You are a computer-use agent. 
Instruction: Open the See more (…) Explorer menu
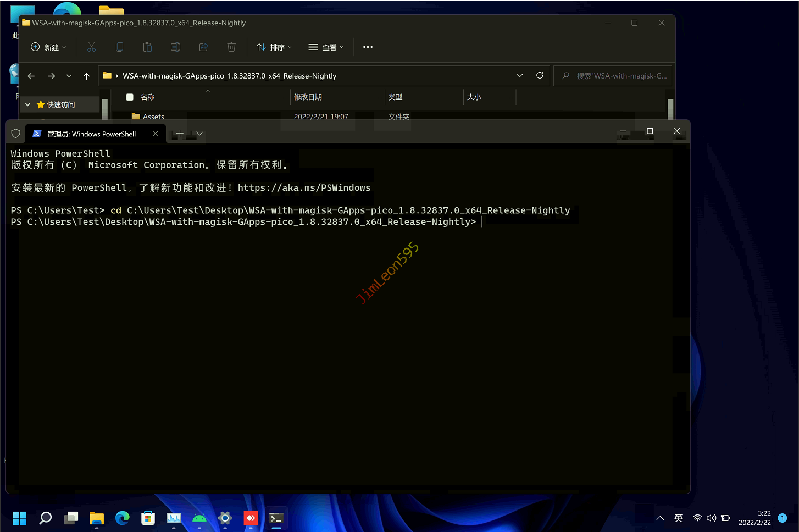[368, 47]
